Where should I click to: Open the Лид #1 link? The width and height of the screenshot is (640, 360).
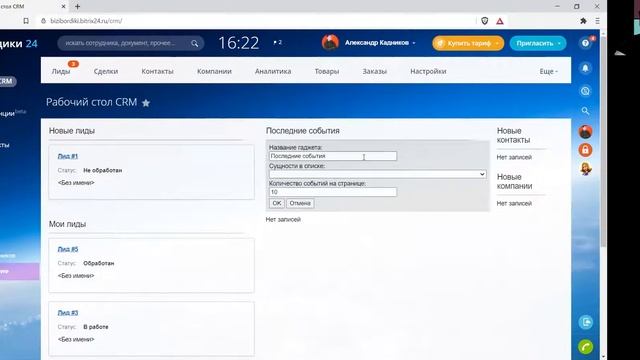68,156
